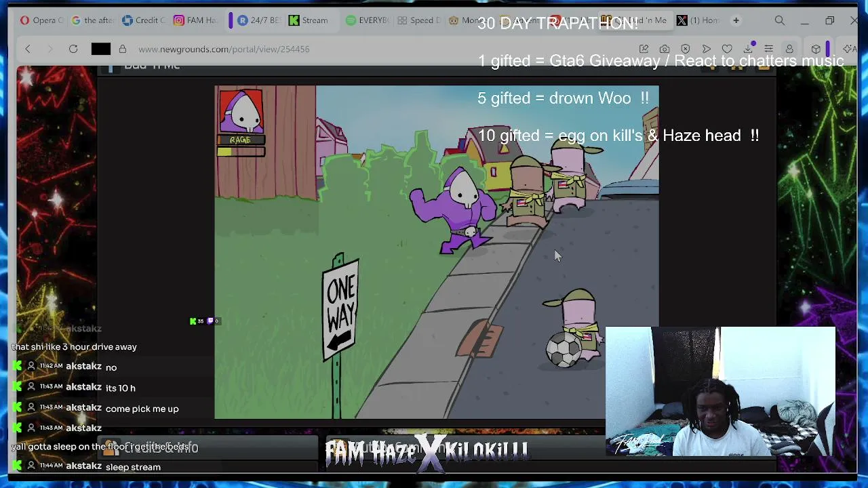Click the send flow arrow icon
The image size is (868, 488).
coord(707,49)
